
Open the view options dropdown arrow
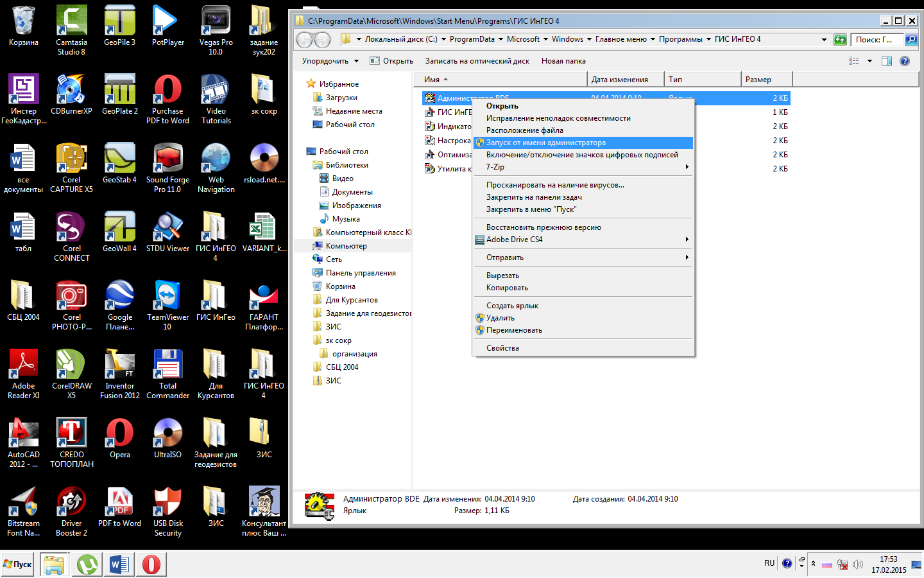pos(869,61)
